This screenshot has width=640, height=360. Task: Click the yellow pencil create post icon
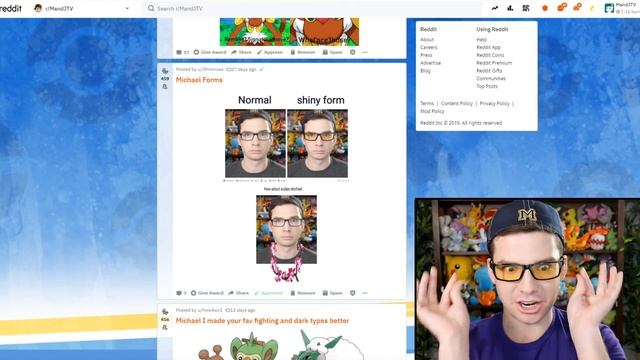592,8
